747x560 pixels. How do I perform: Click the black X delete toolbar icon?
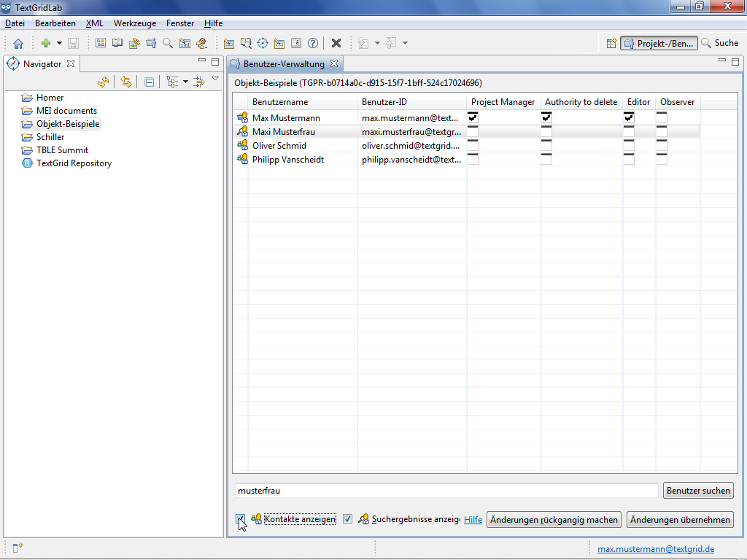[336, 44]
